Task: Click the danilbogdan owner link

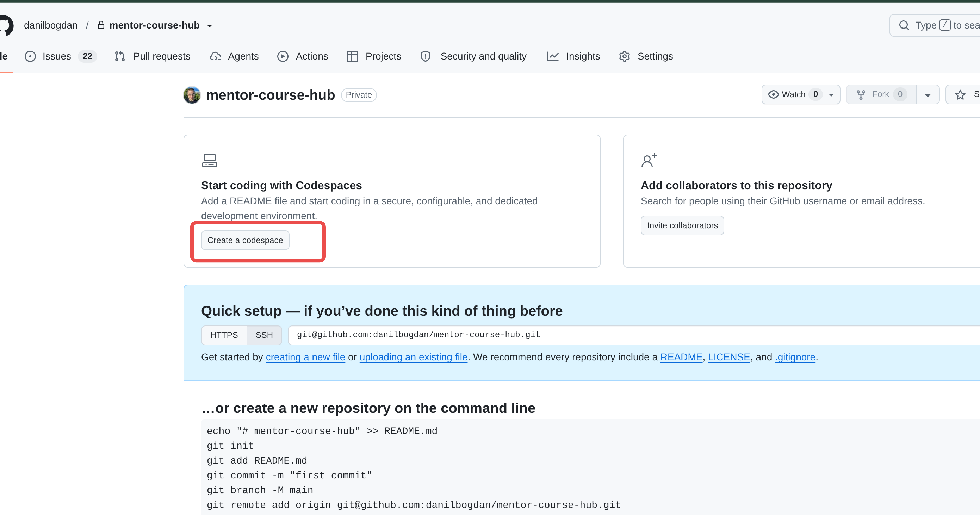Action: coord(51,25)
